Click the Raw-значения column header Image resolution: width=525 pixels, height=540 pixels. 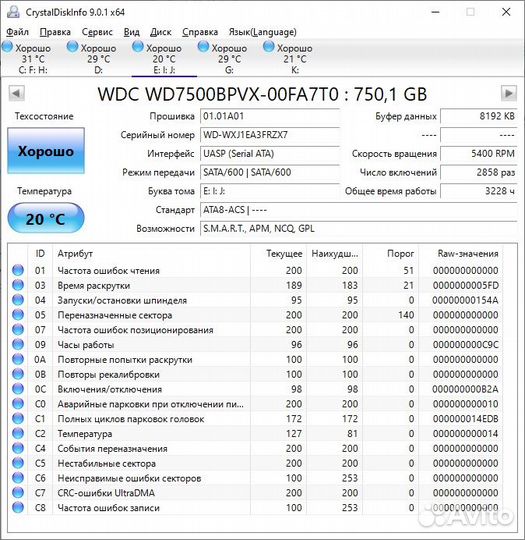[461, 254]
